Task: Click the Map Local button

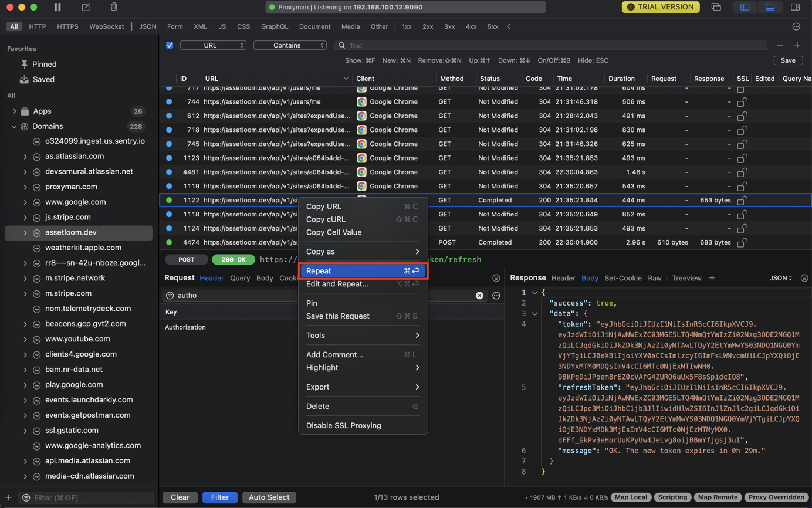Action: click(631, 497)
